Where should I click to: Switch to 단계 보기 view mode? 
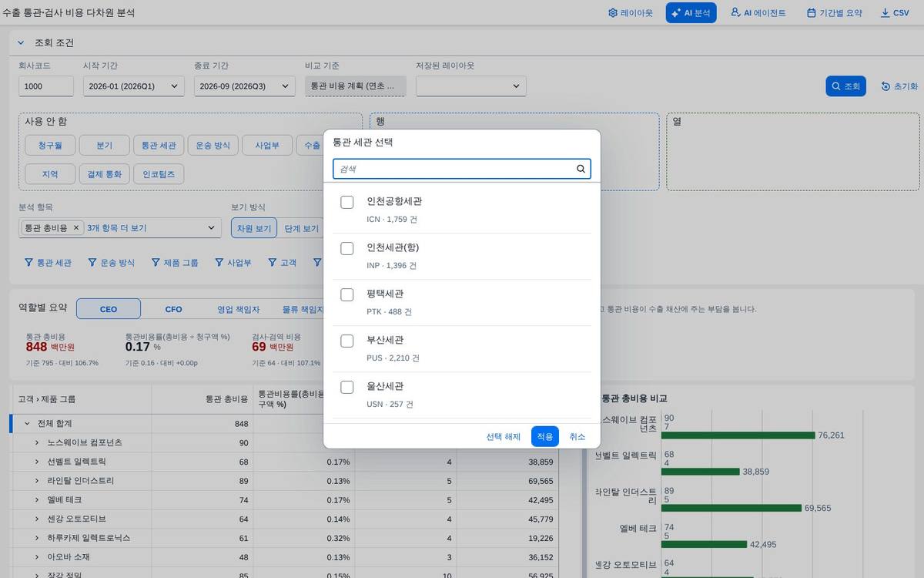click(x=301, y=228)
